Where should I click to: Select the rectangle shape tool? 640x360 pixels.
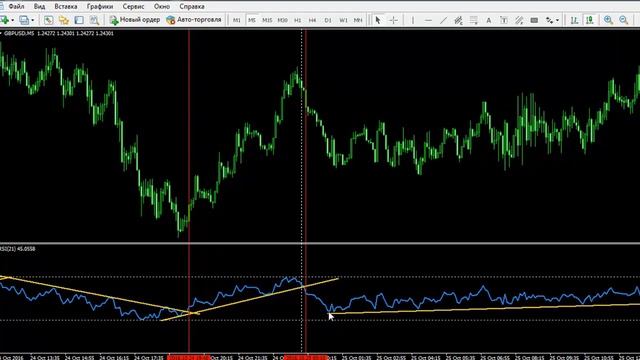tap(534, 20)
